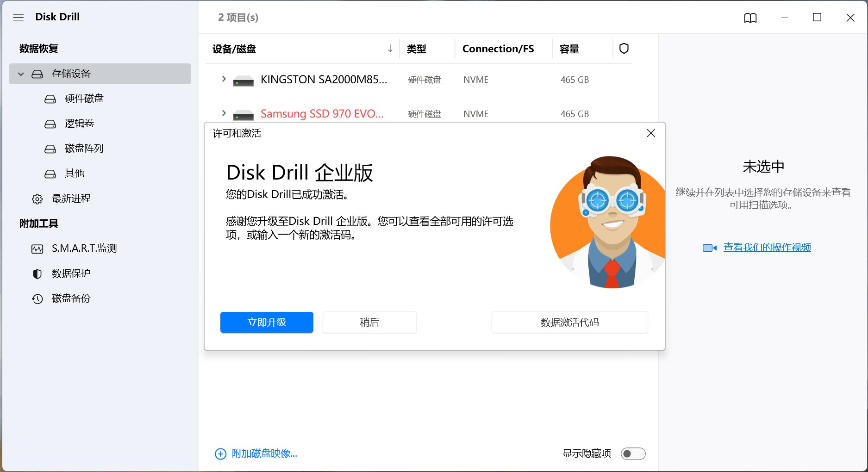Click the video camera icon beside the video link

[x=709, y=248]
